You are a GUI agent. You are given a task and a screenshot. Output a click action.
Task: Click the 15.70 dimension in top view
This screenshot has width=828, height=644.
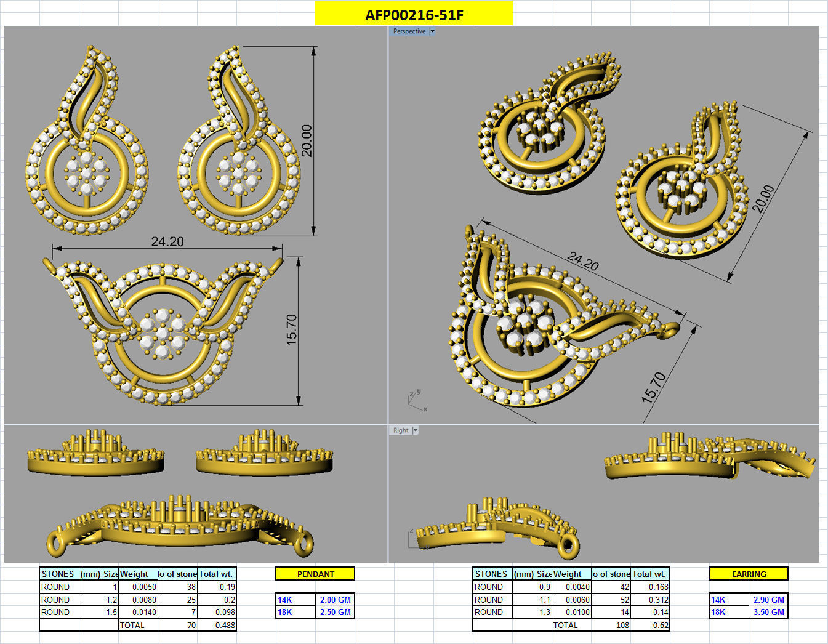tap(292, 329)
